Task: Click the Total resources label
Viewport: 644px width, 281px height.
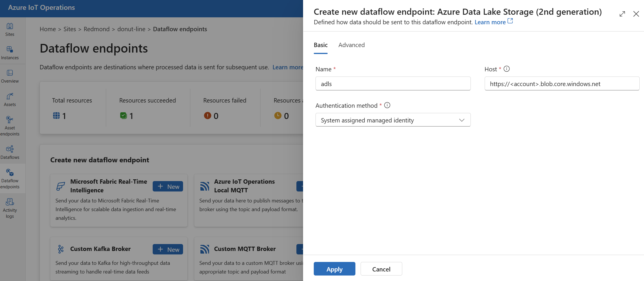Action: [x=72, y=100]
